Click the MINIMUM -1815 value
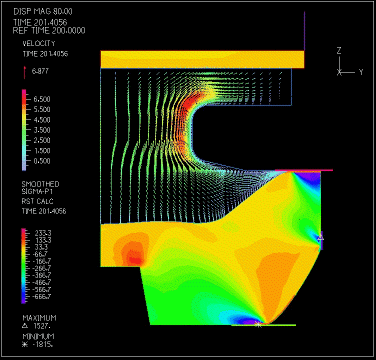Screen dimensions: 376x360 (x=42, y=345)
